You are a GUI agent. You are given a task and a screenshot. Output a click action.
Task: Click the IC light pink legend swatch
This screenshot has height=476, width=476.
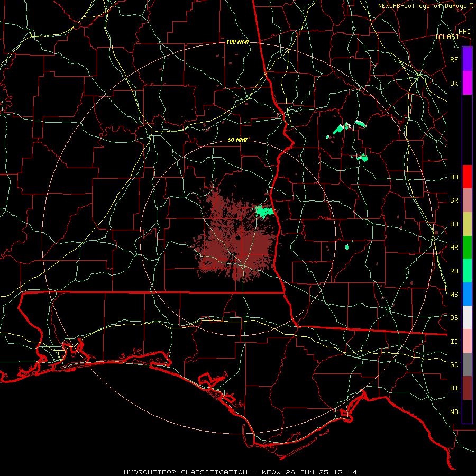467,341
